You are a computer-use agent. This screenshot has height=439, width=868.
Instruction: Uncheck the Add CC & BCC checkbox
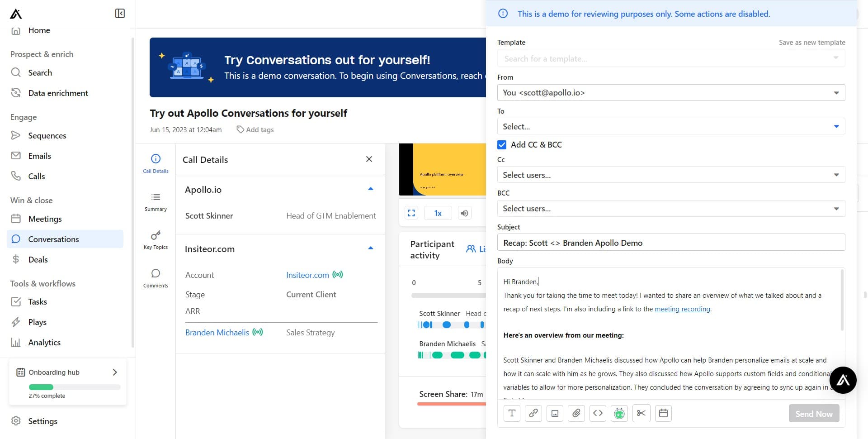pos(502,145)
